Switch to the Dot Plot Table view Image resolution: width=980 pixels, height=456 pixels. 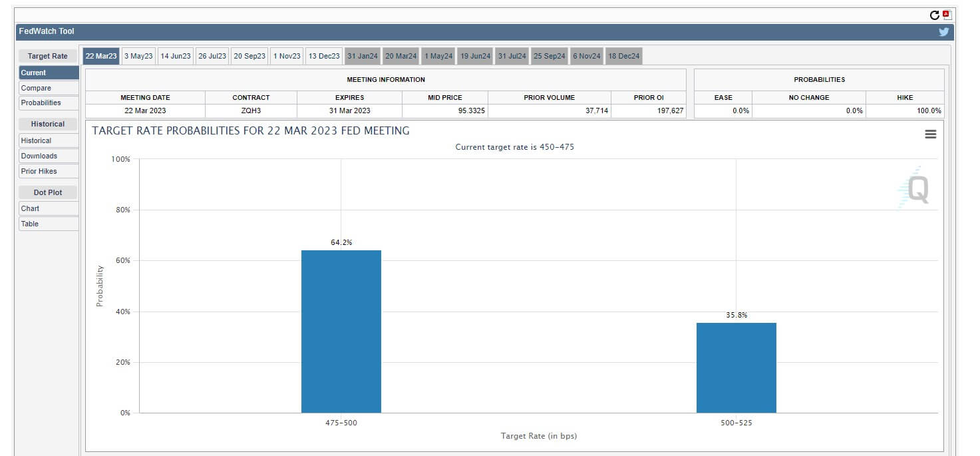[x=29, y=224]
